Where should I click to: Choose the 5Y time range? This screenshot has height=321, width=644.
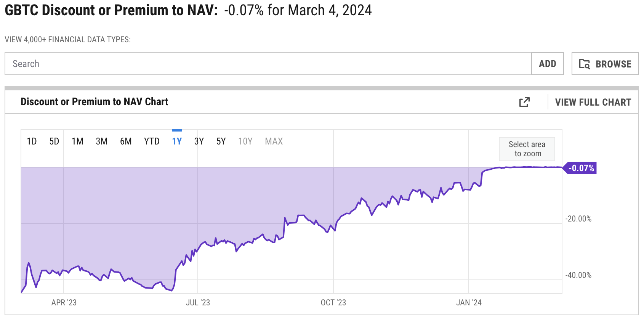pos(221,141)
